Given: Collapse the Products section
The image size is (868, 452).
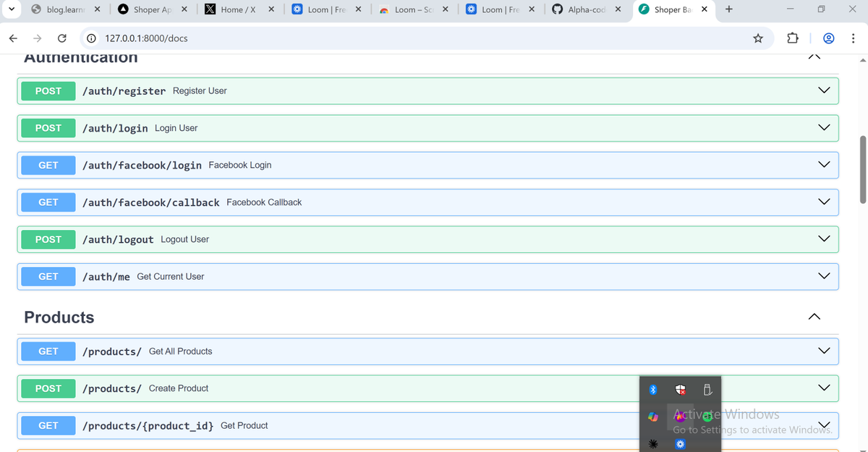Looking at the screenshot, I should (x=814, y=316).
